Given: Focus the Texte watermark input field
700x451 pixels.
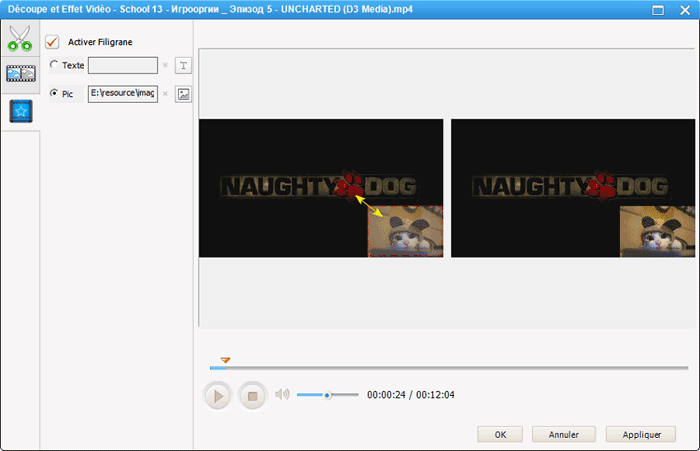Looking at the screenshot, I should 123,65.
